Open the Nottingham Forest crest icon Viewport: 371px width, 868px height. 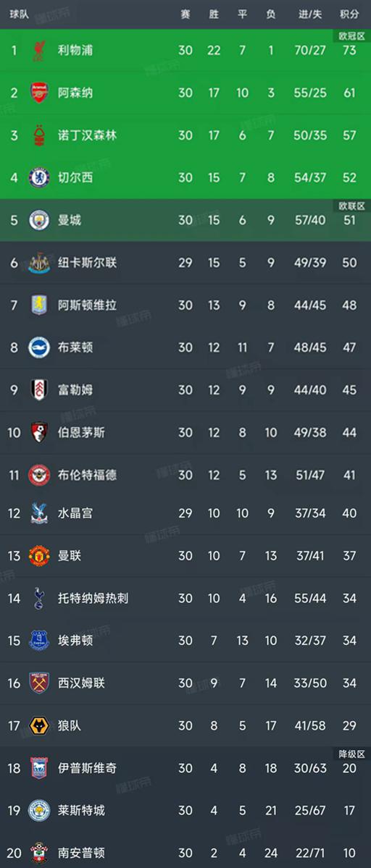tap(38, 135)
